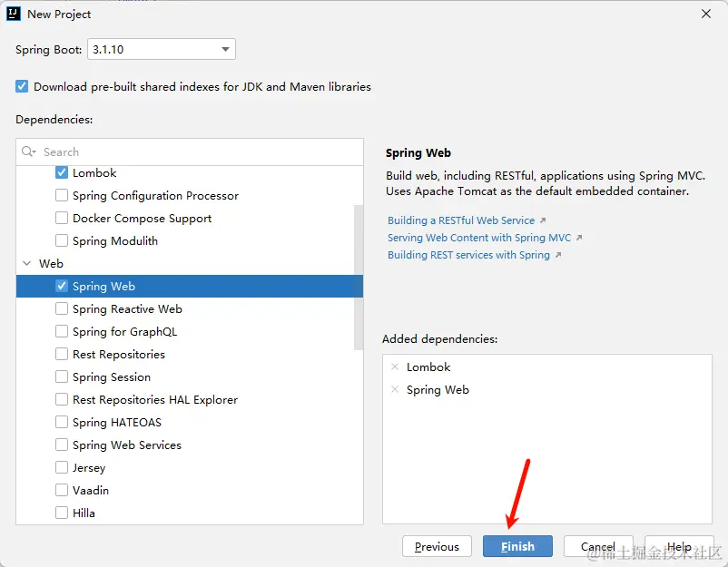This screenshot has height=567, width=728.
Task: Remove Lombok via its X icon
Action: click(x=395, y=367)
